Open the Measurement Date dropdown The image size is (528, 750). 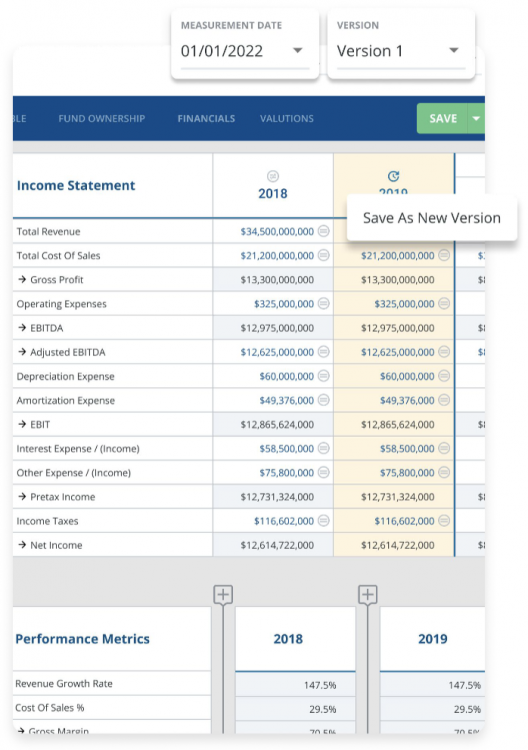coord(245,51)
